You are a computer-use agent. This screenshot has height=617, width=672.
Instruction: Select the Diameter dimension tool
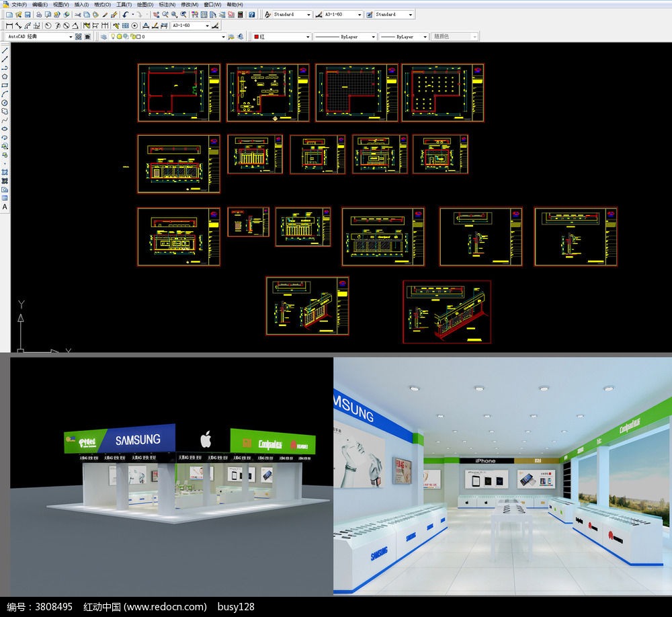(66, 26)
